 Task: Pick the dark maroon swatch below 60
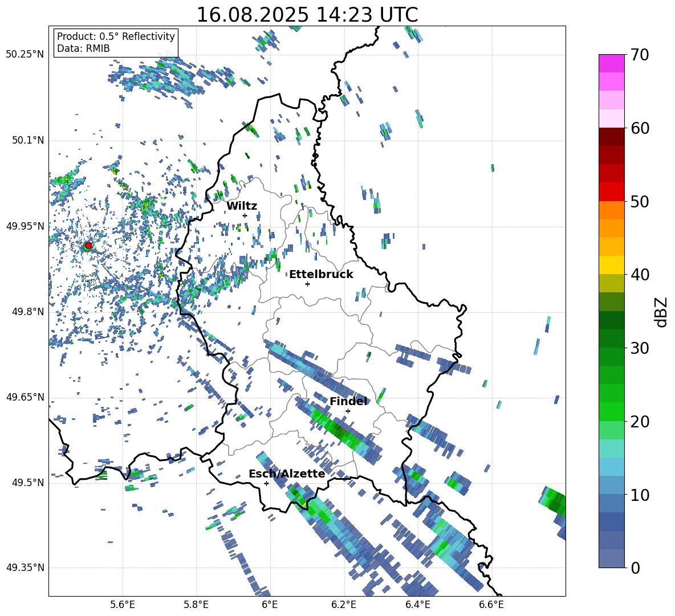611,137
